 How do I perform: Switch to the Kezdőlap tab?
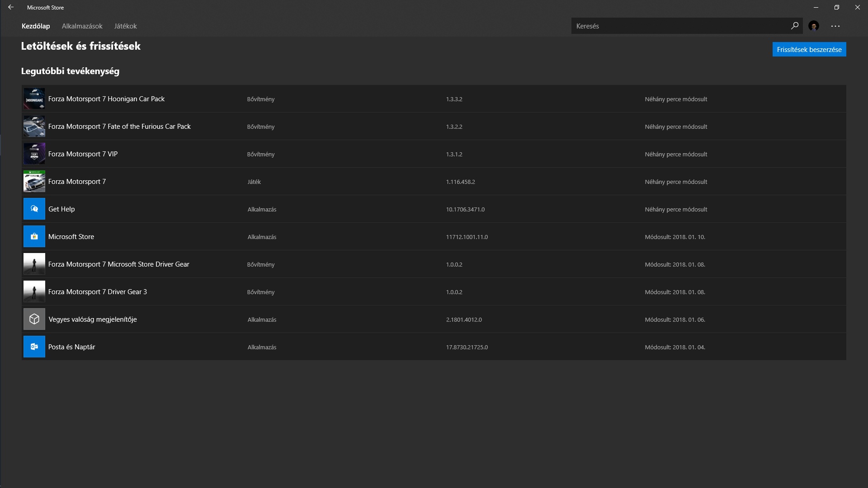pyautogui.click(x=36, y=26)
